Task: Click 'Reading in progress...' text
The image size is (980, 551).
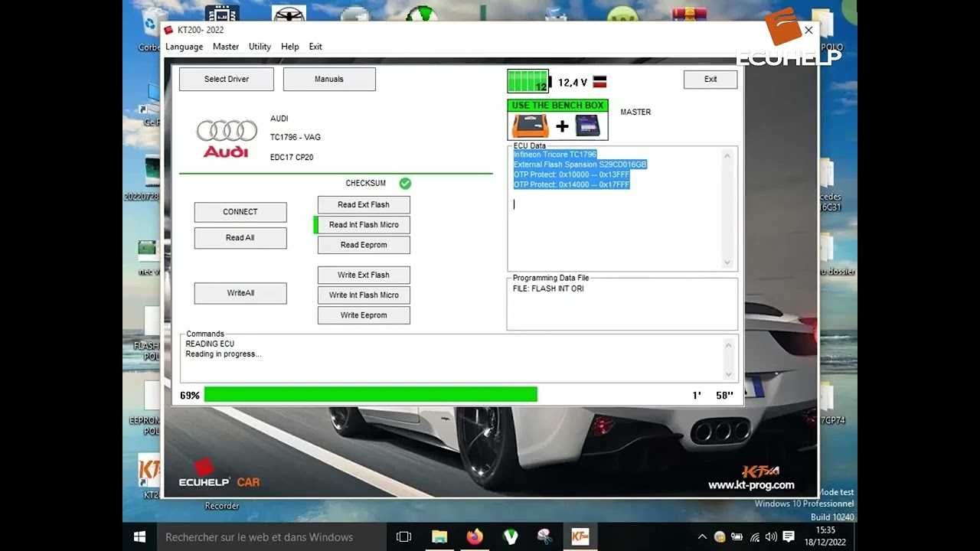Action: [224, 354]
